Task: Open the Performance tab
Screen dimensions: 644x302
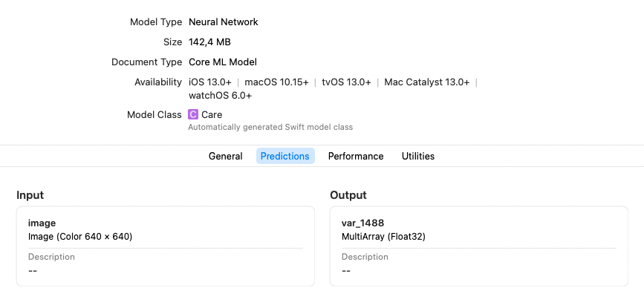Action: [x=356, y=157]
